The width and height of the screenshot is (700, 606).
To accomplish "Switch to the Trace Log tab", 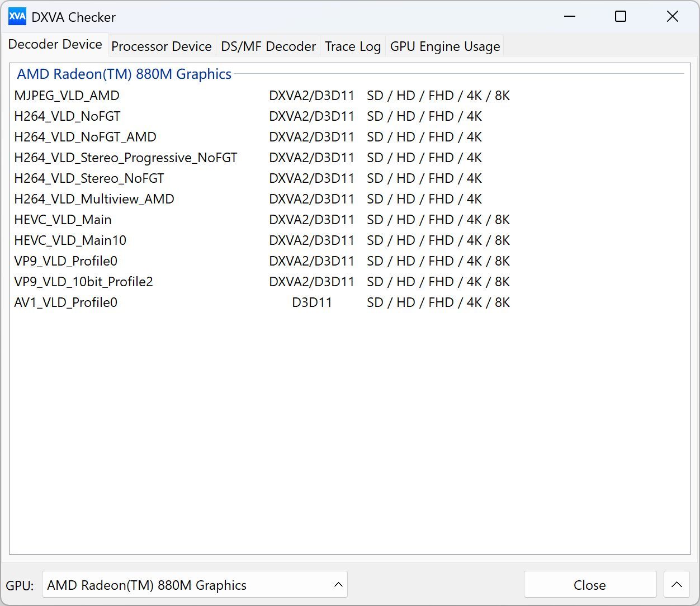I will (353, 46).
